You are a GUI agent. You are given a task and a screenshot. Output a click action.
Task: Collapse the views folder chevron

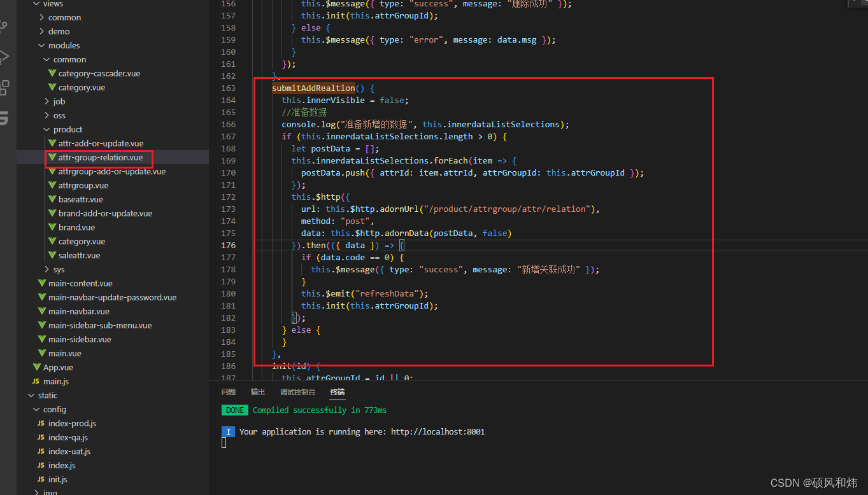click(x=36, y=4)
